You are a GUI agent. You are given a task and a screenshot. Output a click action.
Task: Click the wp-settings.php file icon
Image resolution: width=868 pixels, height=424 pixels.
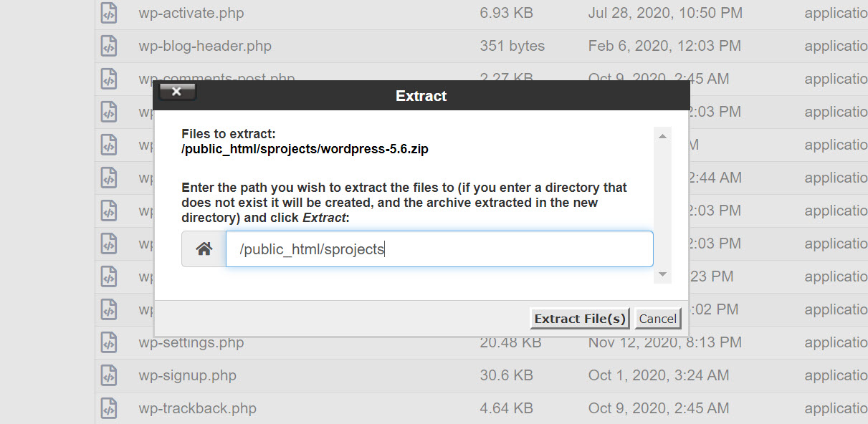[108, 342]
